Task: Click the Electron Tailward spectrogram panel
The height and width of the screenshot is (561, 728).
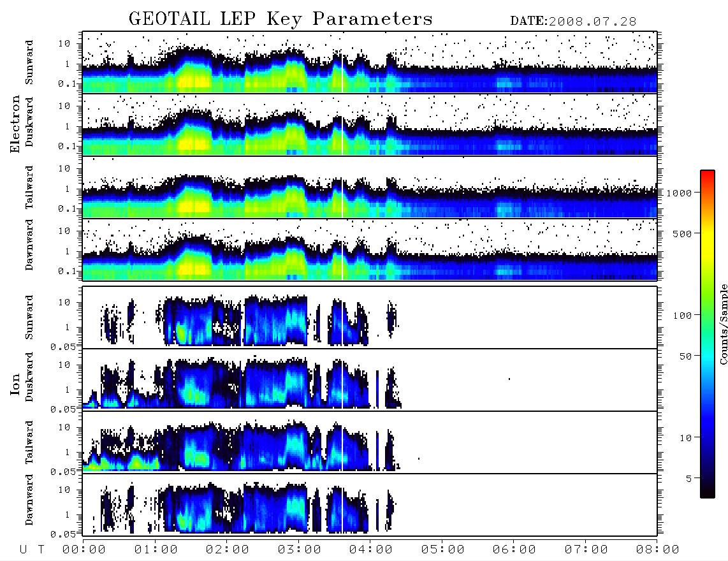Action: [370, 187]
